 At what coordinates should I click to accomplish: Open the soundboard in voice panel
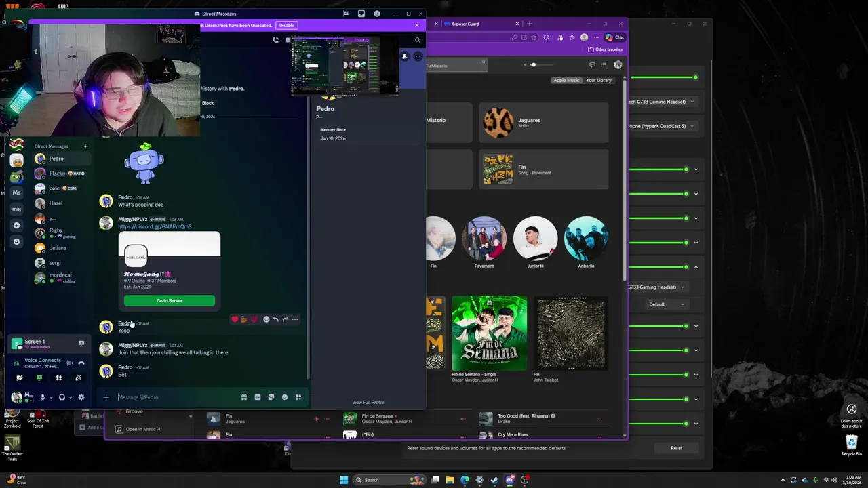79,378
